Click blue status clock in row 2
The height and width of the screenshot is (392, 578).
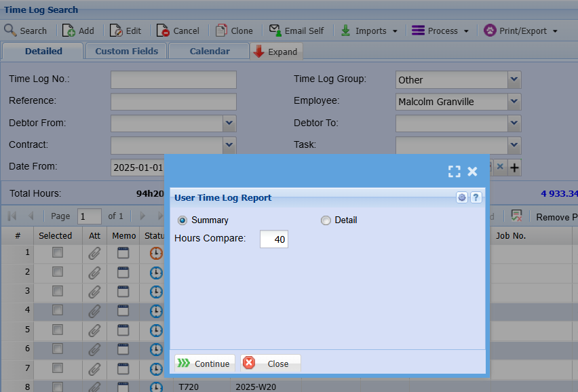point(156,273)
